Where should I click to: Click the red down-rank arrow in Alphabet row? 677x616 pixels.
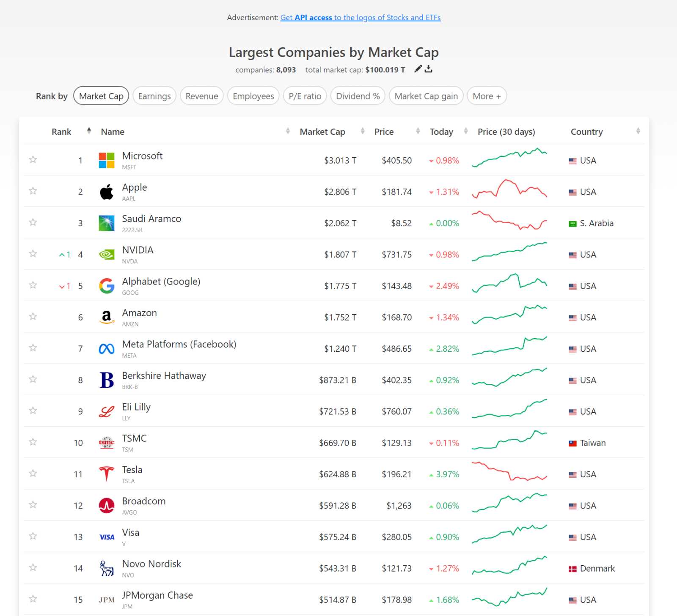click(62, 286)
